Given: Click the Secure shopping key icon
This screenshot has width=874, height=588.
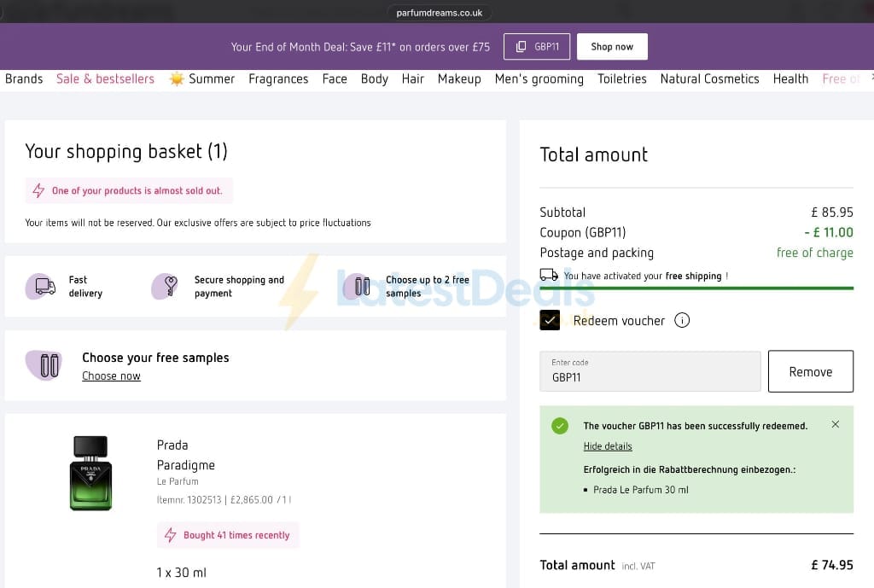Looking at the screenshot, I should click(166, 287).
